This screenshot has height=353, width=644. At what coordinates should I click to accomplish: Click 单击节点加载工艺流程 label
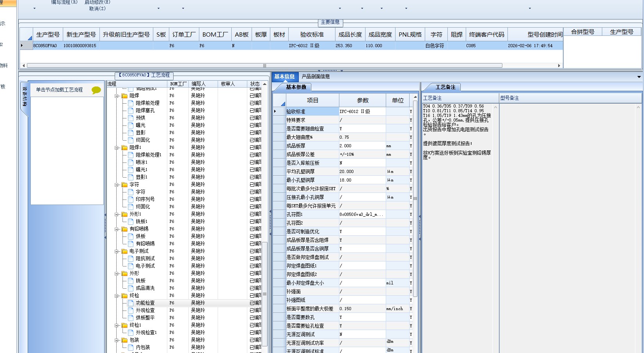(59, 90)
